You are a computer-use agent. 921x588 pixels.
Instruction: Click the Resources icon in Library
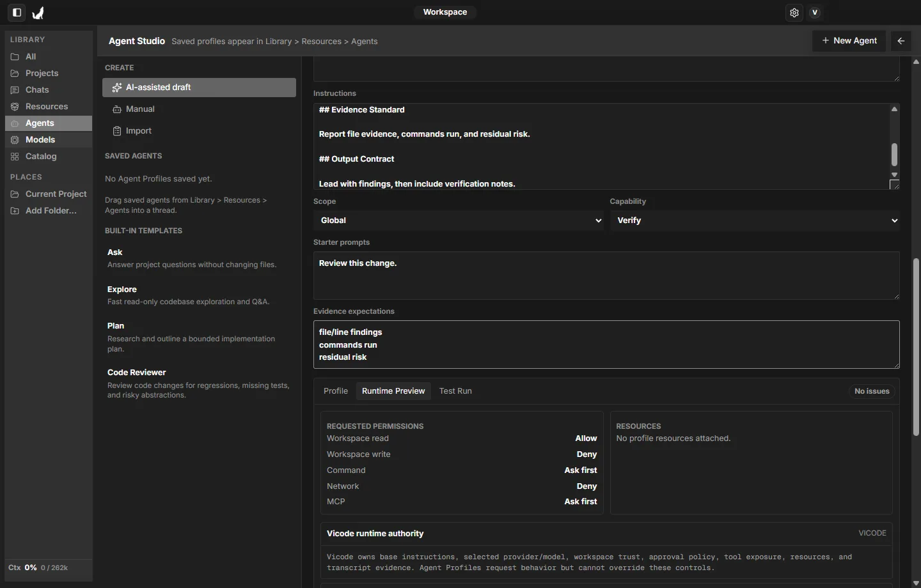(15, 107)
